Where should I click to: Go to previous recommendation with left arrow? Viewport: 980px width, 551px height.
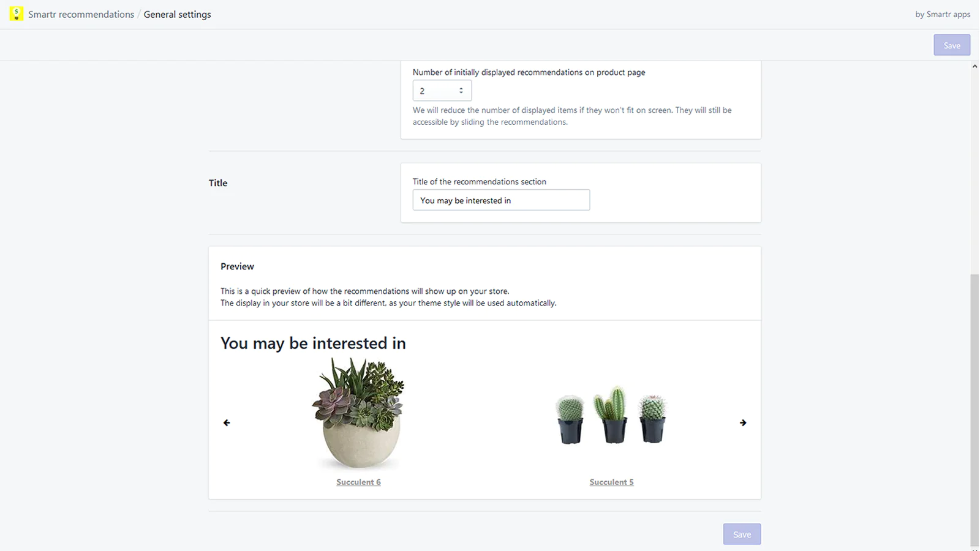227,422
